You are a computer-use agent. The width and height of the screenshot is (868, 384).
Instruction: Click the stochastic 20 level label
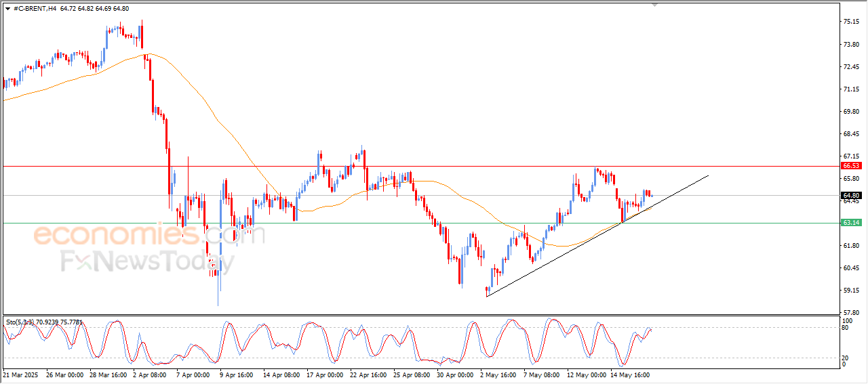pos(846,358)
